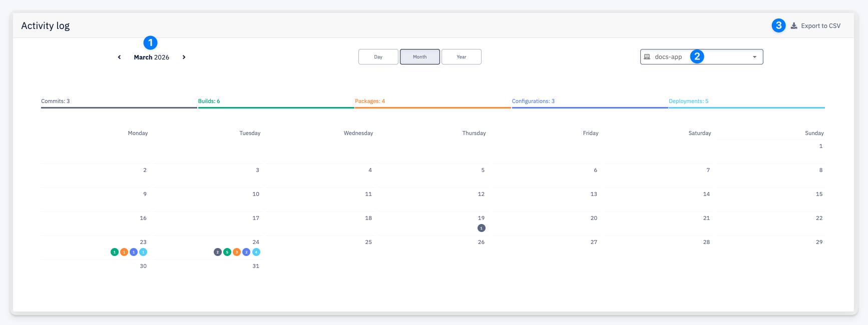Open the light-blue deployments badge on March 23
Viewport: 868px width, 325px height.
point(143,252)
